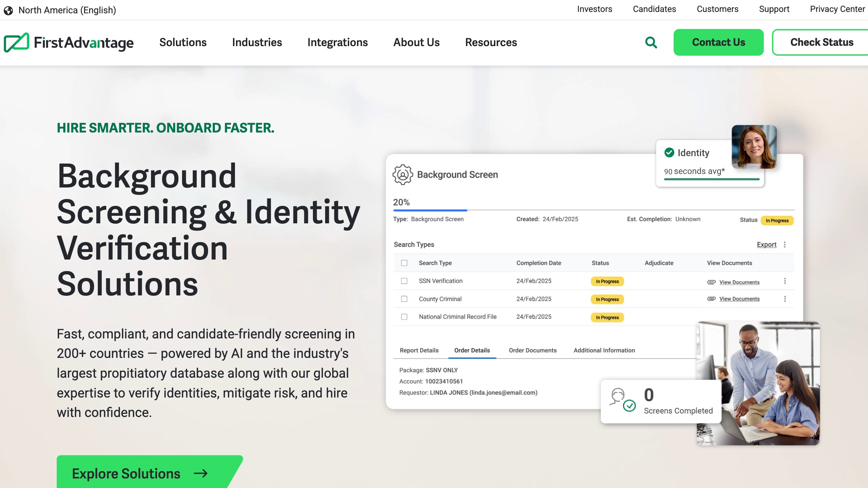Check the SSN Verification checkbox

(x=404, y=281)
